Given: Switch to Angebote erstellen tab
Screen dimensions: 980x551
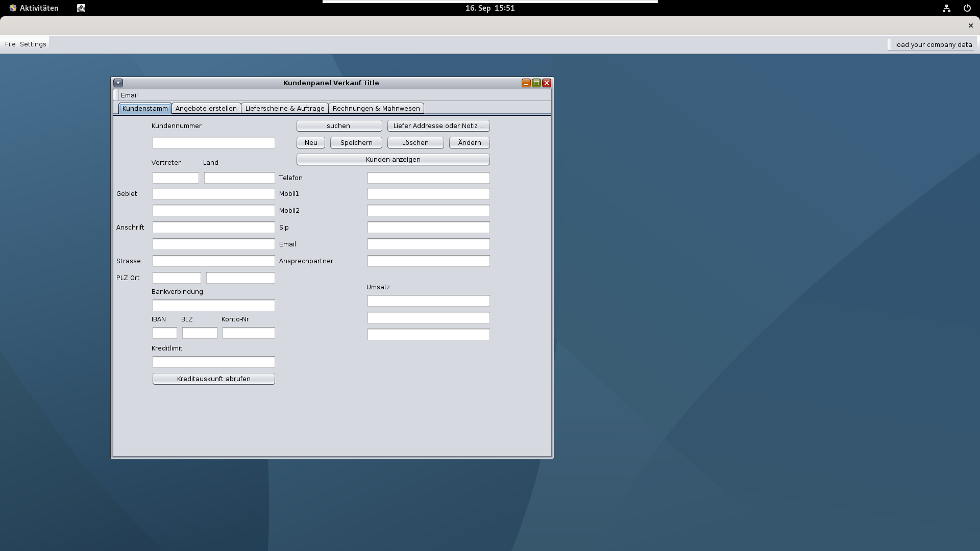Looking at the screenshot, I should [206, 108].
